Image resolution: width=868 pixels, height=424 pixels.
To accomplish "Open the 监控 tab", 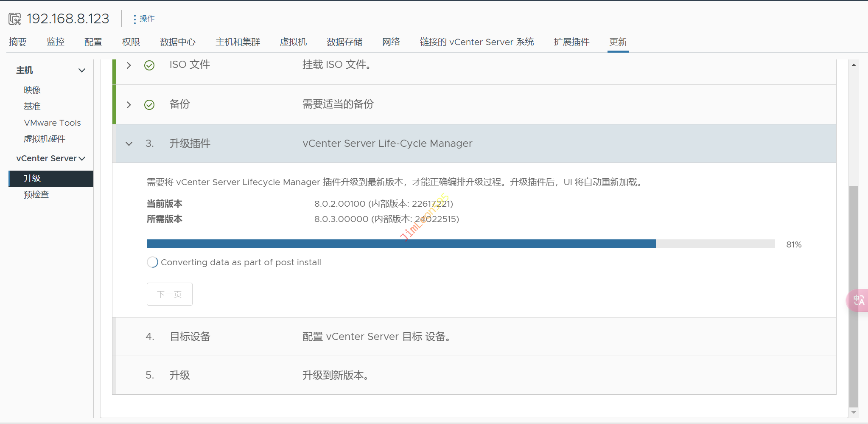I will 56,42.
